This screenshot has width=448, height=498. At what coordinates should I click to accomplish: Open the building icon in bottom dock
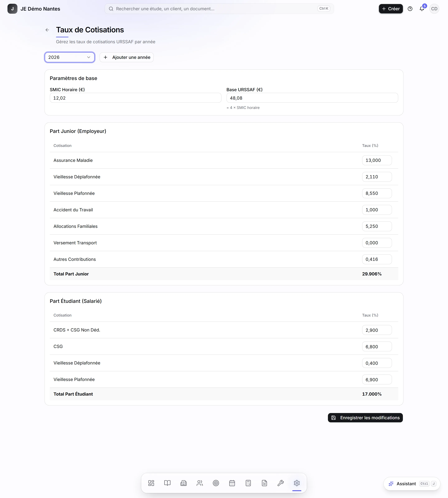(184, 483)
